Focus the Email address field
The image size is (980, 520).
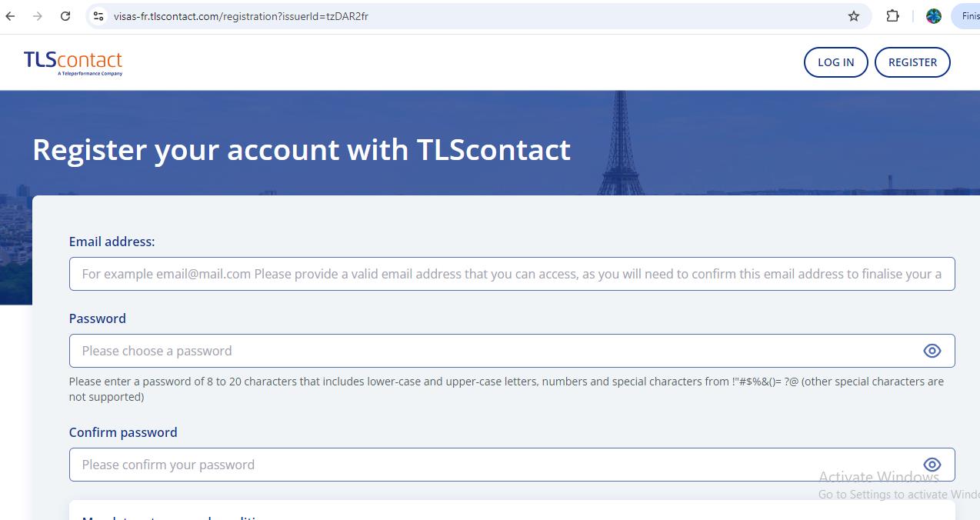tap(512, 273)
